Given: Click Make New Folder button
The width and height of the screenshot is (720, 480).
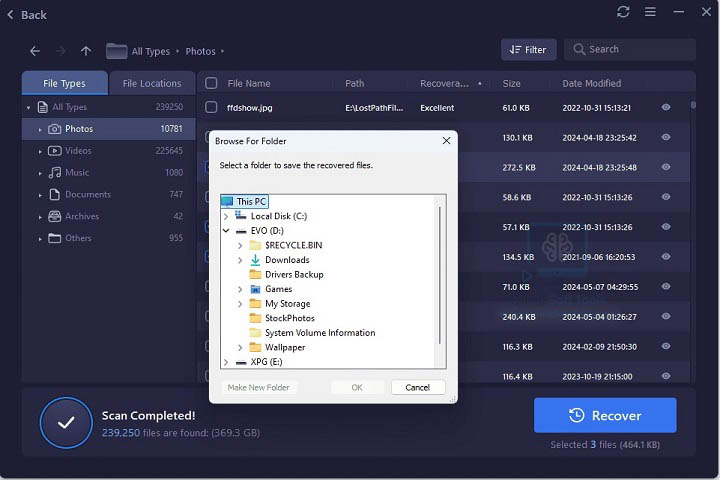Looking at the screenshot, I should (259, 387).
